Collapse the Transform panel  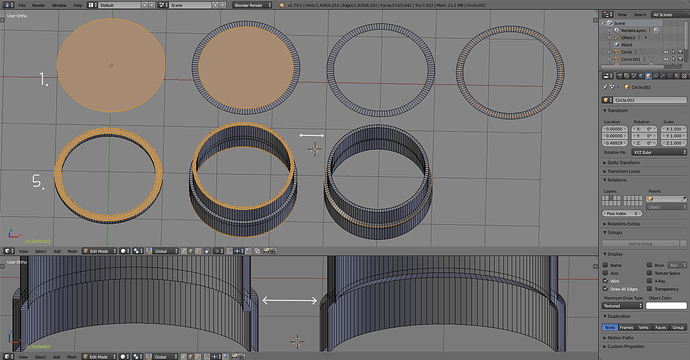pyautogui.click(x=617, y=110)
